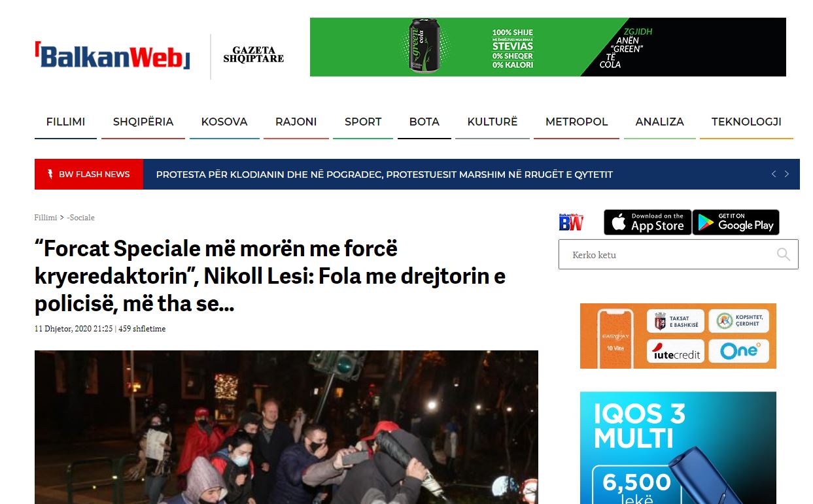Open the Google Play download badge
Viewport: 813px width, 504px height.
[x=736, y=222]
